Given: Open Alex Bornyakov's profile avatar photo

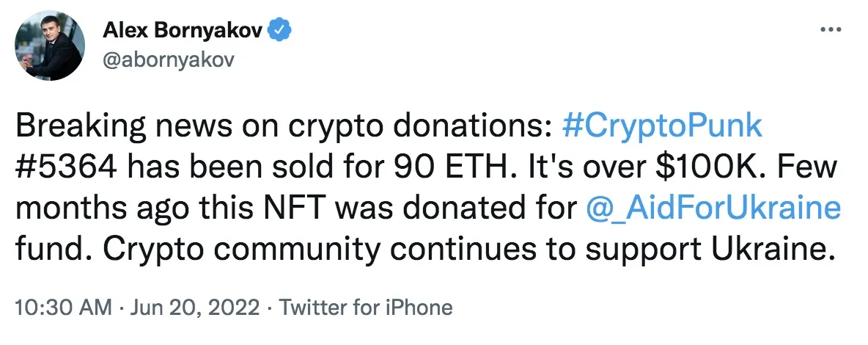Looking at the screenshot, I should pos(50,46).
